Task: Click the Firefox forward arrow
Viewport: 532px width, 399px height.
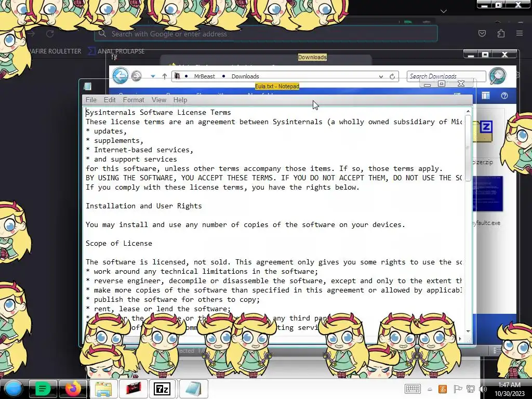Action: click(x=32, y=34)
